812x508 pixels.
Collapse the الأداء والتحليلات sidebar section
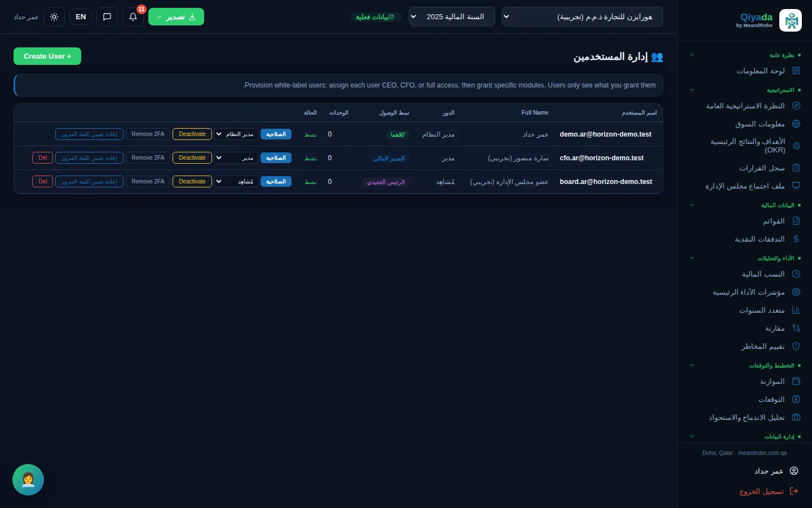(x=692, y=258)
